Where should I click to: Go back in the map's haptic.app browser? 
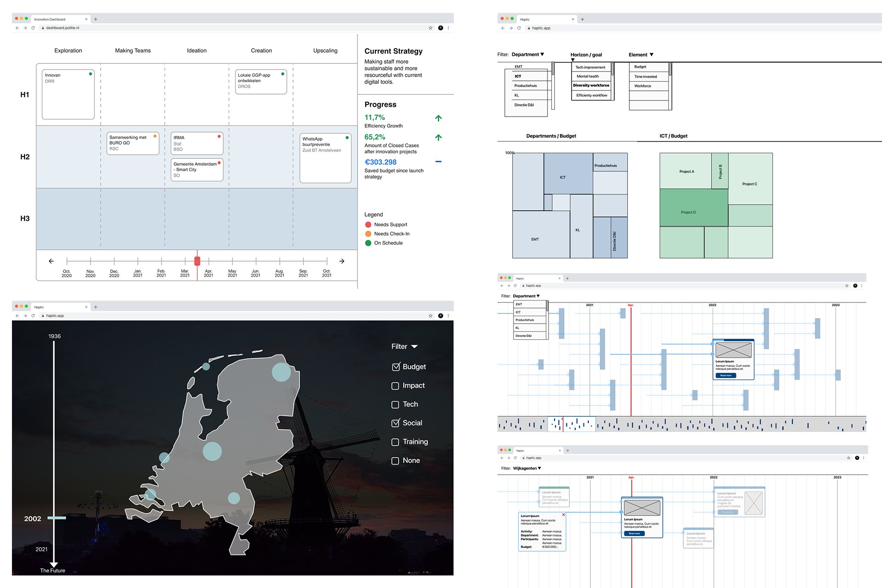tap(17, 316)
